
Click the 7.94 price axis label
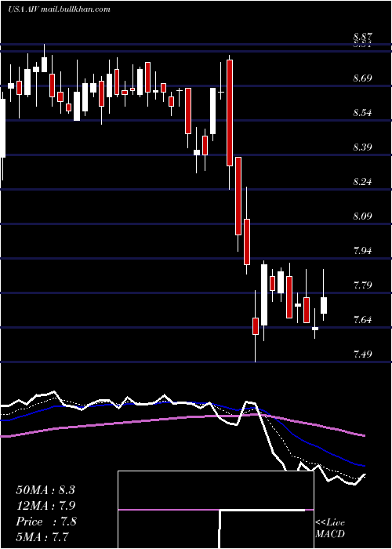point(362,251)
